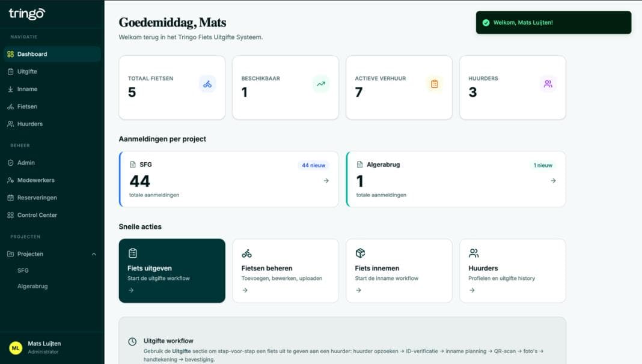This screenshot has width=642, height=364.
Task: Click the Inname download arrow icon
Action: point(11,89)
